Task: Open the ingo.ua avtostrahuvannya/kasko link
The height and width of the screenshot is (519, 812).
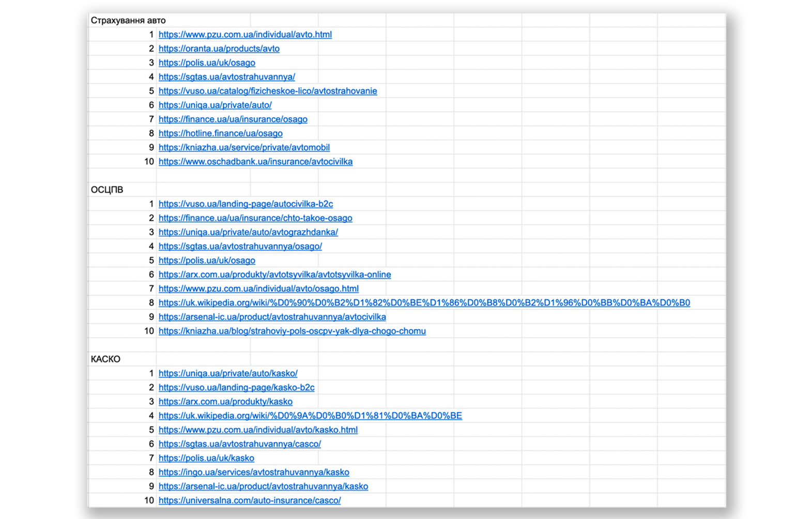Action: coord(254,473)
